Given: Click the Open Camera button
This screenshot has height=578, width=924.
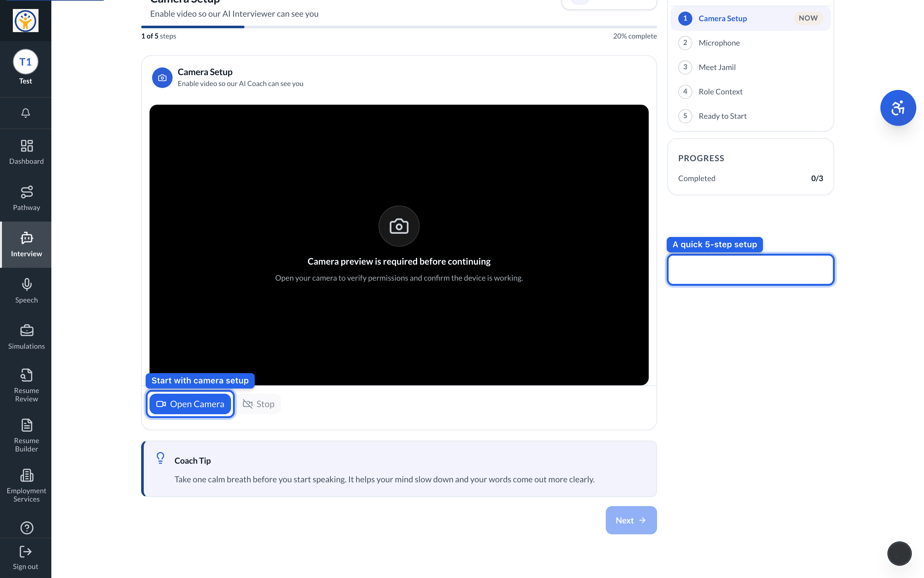Looking at the screenshot, I should click(190, 404).
